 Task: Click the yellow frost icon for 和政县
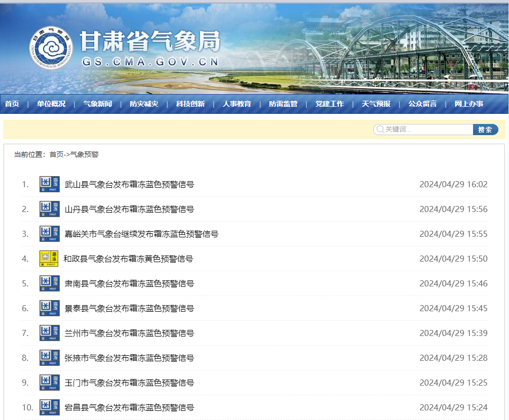pyautogui.click(x=49, y=259)
